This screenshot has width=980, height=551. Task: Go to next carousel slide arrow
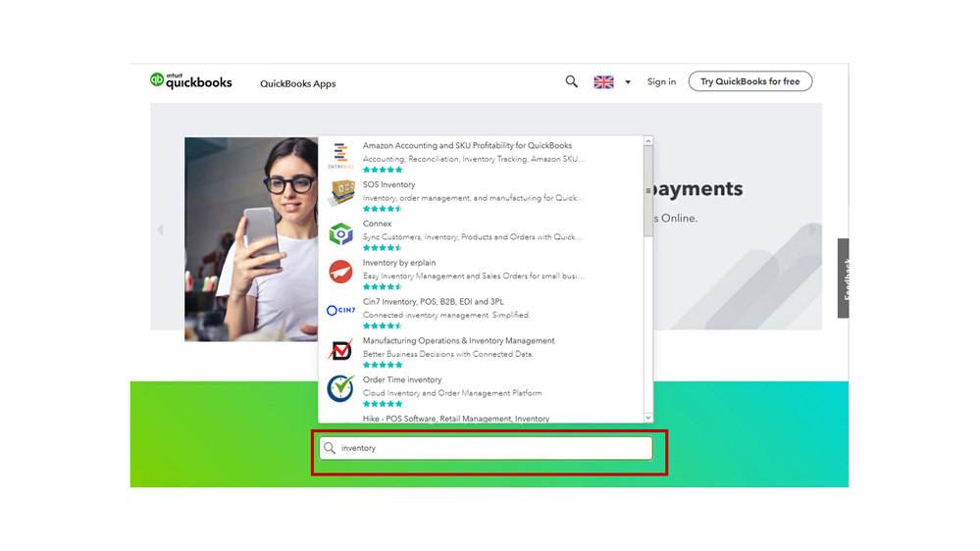click(x=812, y=229)
